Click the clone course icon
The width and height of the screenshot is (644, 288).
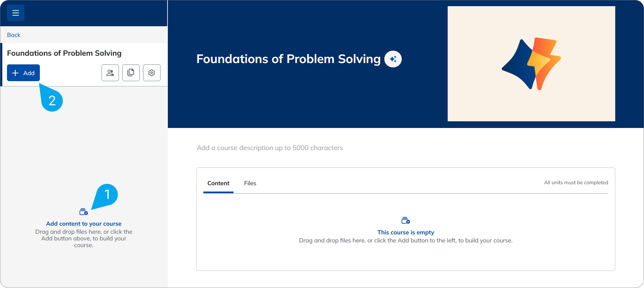[131, 73]
